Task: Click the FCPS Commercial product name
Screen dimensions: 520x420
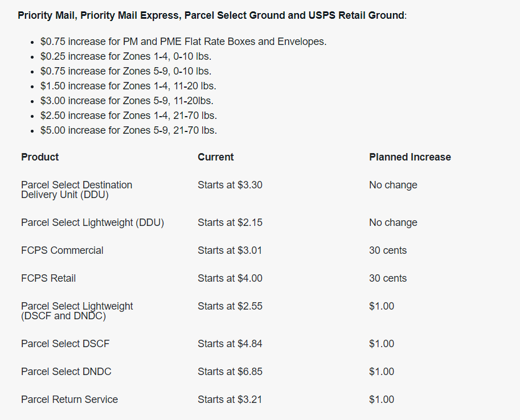Action: [62, 250]
